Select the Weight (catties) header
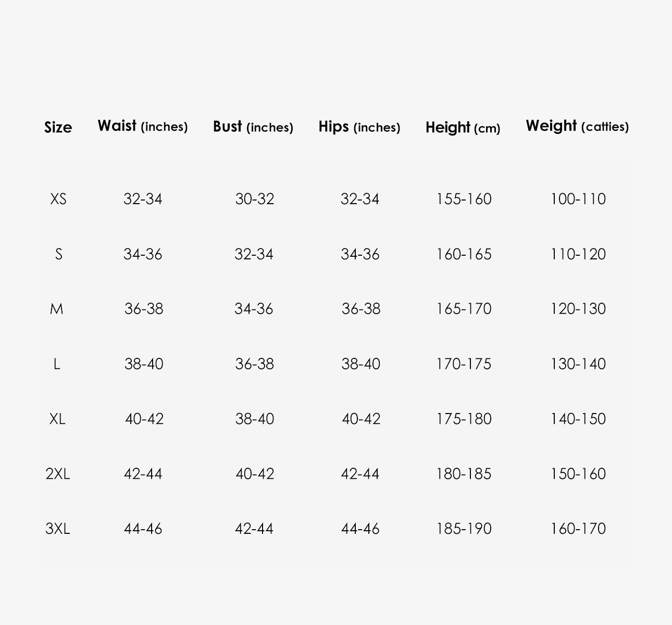The width and height of the screenshot is (672, 625). coord(577,126)
